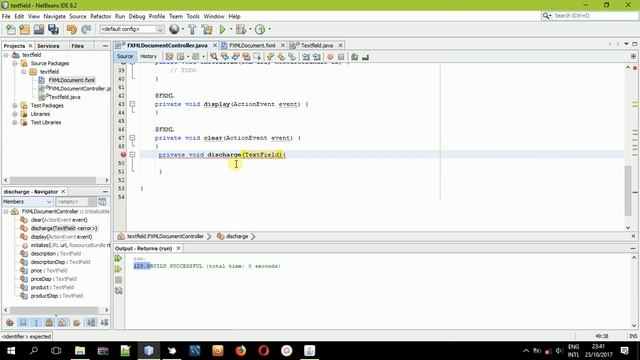The width and height of the screenshot is (640, 360).
Task: Click the browser globe icon in toolbar
Action: (174, 29)
